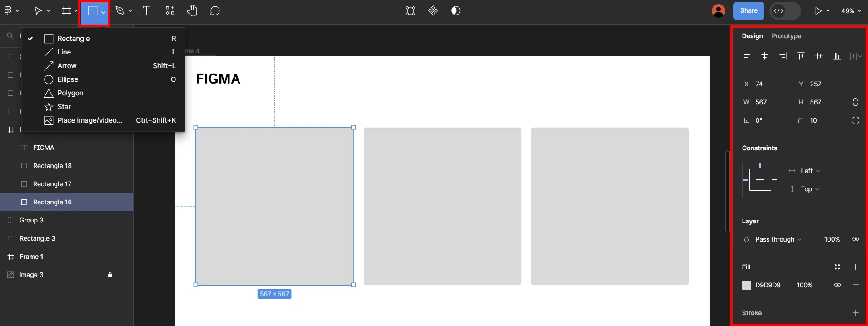This screenshot has height=326, width=868.
Task: Toggle Dev Mode switch
Action: tap(785, 11)
